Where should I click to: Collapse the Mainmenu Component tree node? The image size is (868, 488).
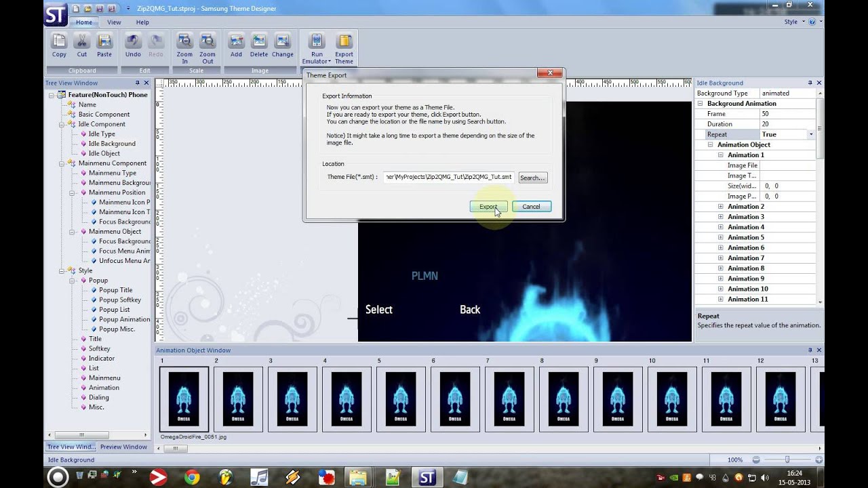click(x=61, y=163)
